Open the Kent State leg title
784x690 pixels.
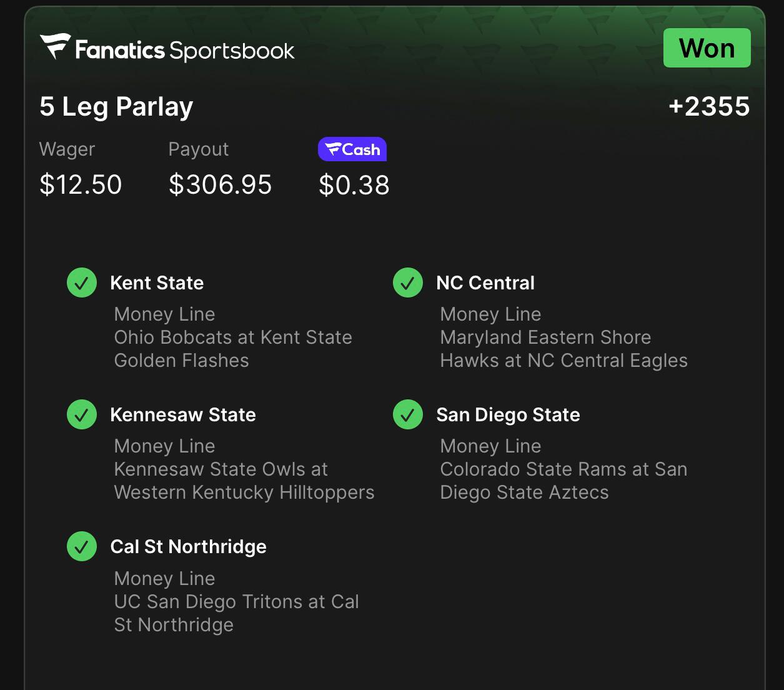pyautogui.click(x=157, y=283)
